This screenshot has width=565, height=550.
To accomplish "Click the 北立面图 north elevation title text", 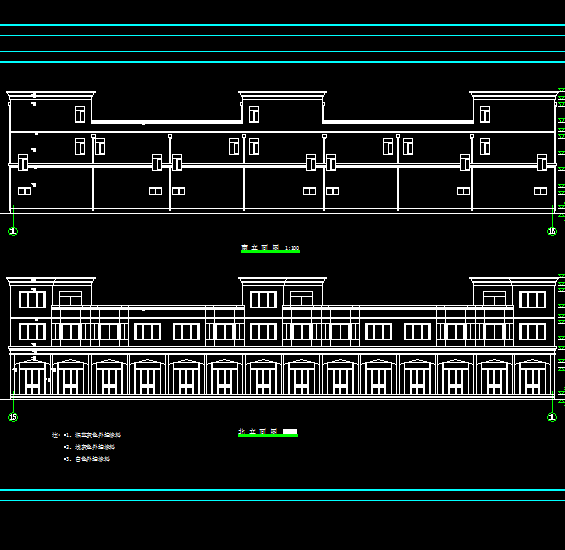I will click(x=258, y=431).
